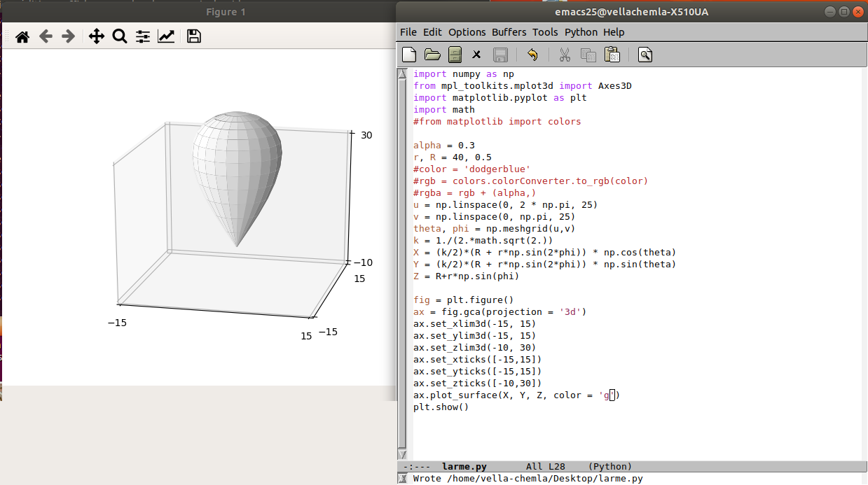Save the figure with floppy disk icon

click(194, 37)
